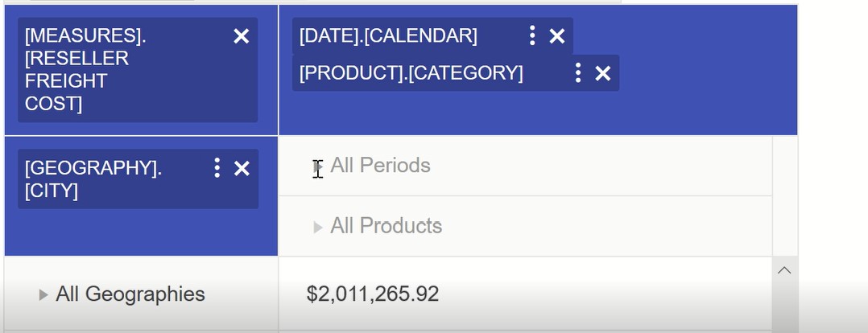Open options menu for [GEOGRAPHY].[CITY]

tap(217, 167)
